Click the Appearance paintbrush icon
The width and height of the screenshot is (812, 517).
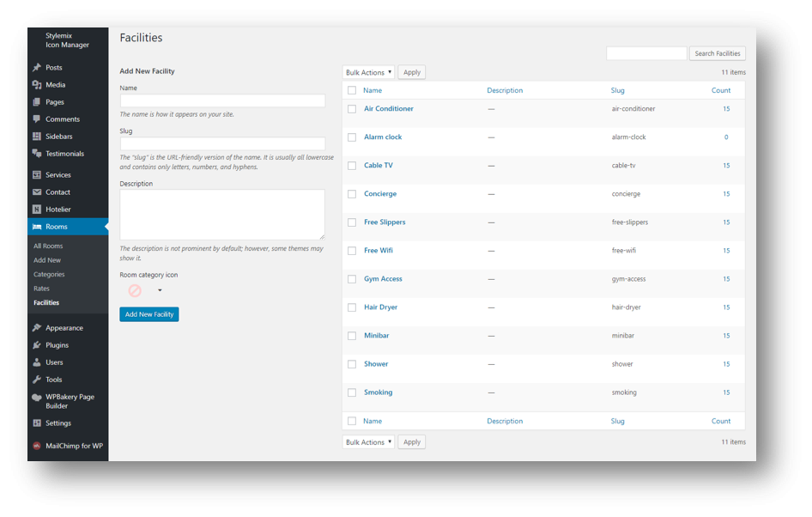[37, 328]
